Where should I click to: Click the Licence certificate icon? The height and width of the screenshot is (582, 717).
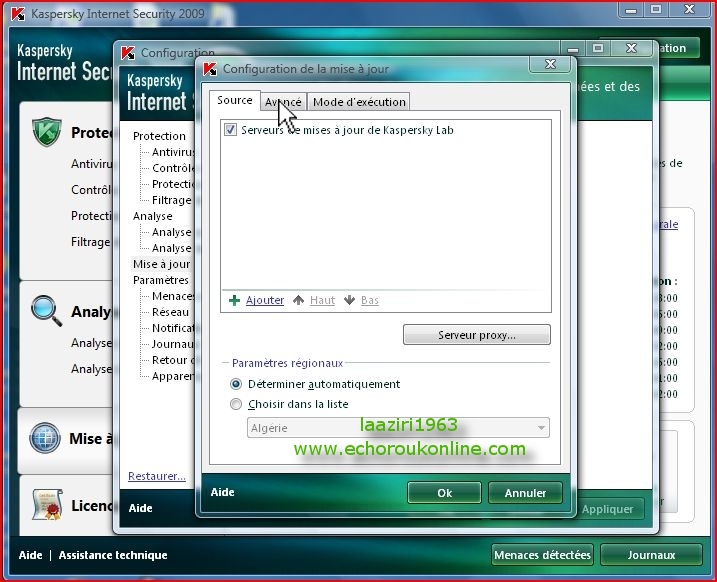(x=46, y=505)
